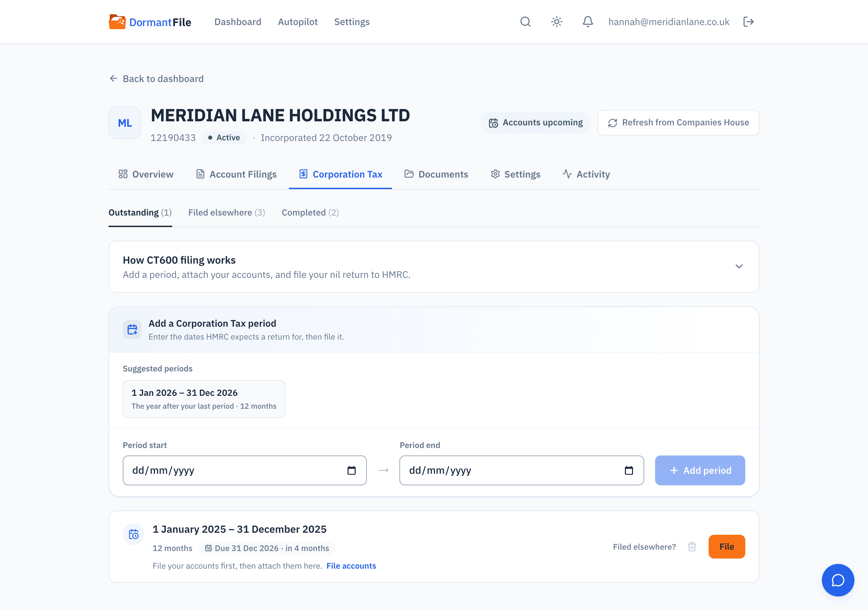Open Period start calendar picker icon
The width and height of the screenshot is (868, 610).
click(352, 470)
